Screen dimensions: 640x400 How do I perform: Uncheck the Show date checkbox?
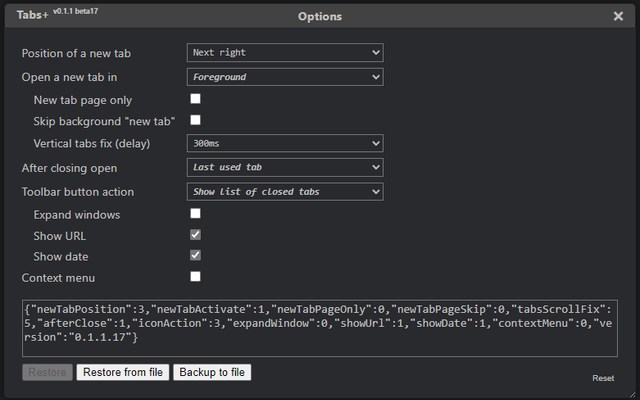196,255
